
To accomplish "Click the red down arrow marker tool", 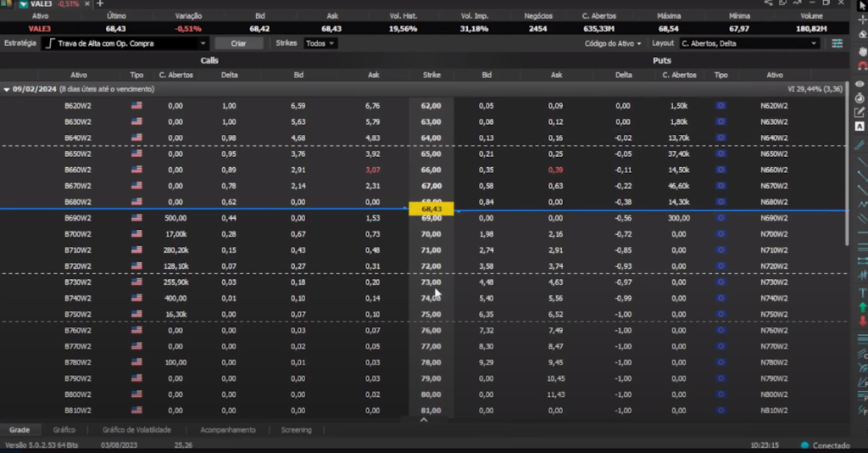I will [x=862, y=322].
